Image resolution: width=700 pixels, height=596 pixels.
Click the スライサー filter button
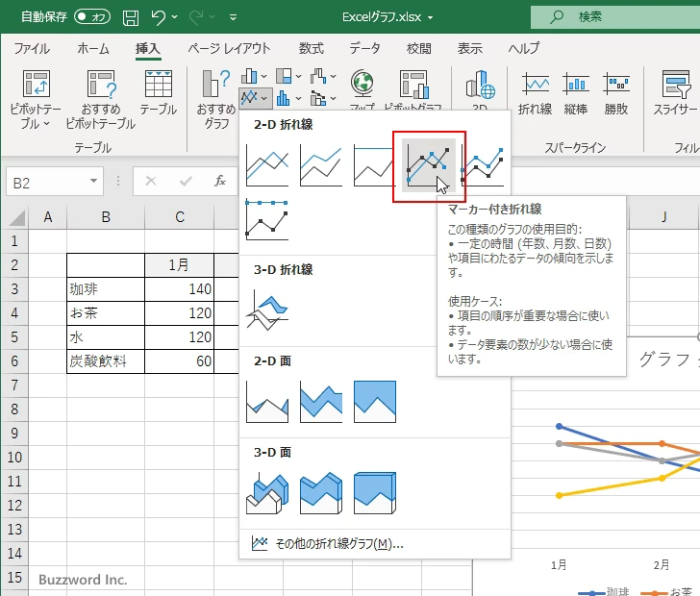point(675,94)
